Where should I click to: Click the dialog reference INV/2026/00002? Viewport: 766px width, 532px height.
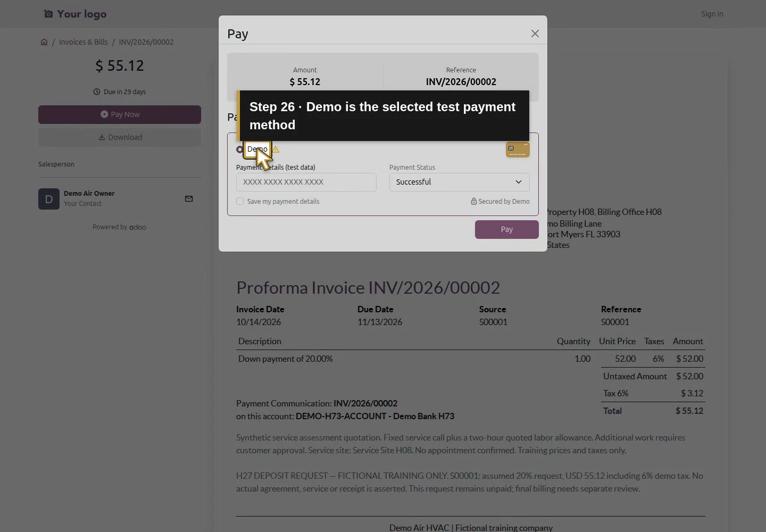(x=461, y=82)
